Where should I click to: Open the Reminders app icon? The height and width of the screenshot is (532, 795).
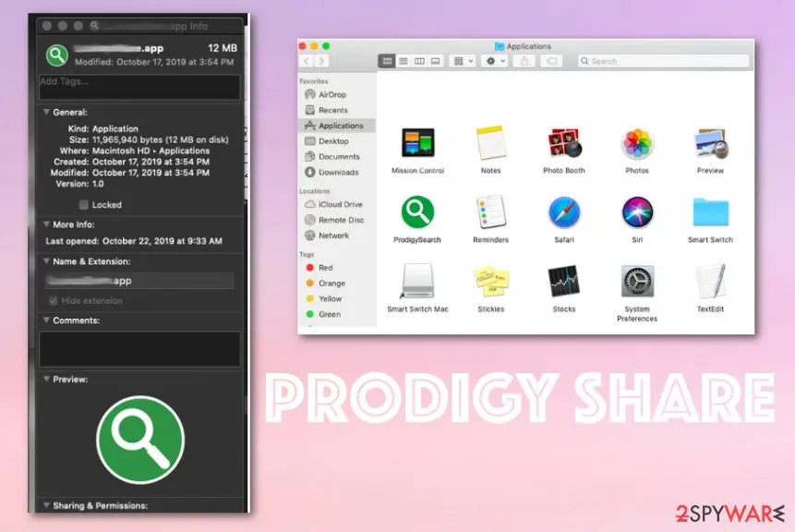tap(491, 212)
